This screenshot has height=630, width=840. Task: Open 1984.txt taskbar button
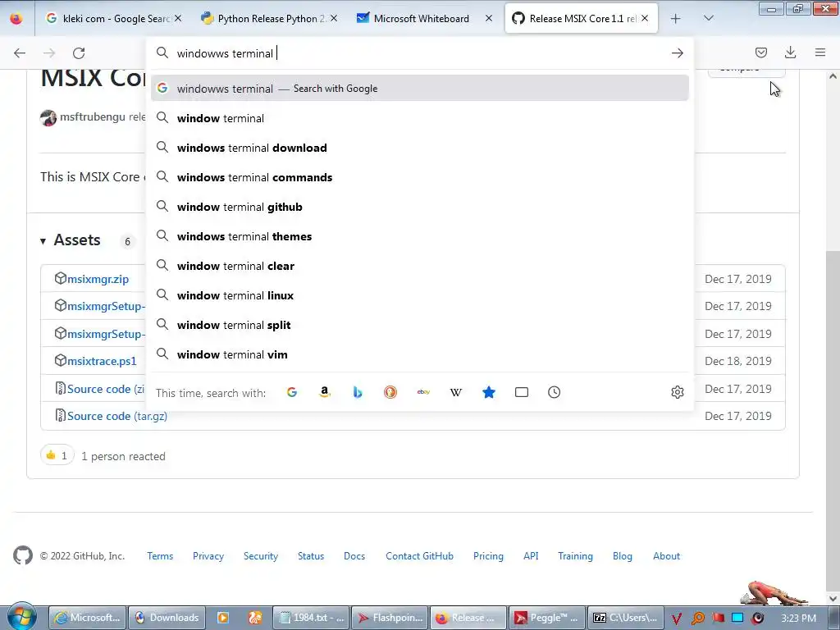(311, 618)
